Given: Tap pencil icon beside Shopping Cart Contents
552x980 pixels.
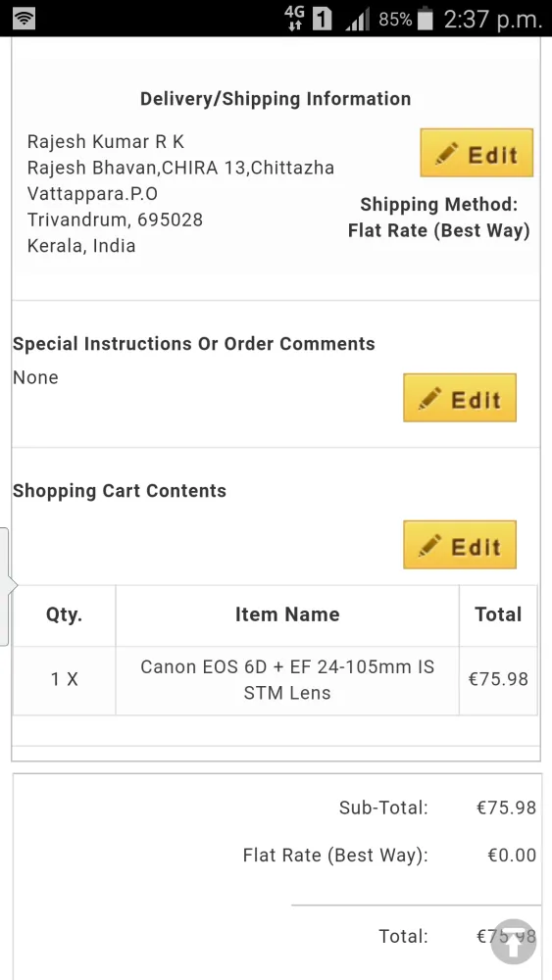Looking at the screenshot, I should 429,546.
